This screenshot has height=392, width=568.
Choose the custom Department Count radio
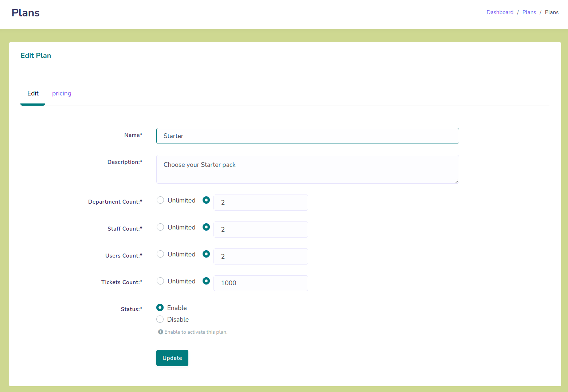coord(206,200)
